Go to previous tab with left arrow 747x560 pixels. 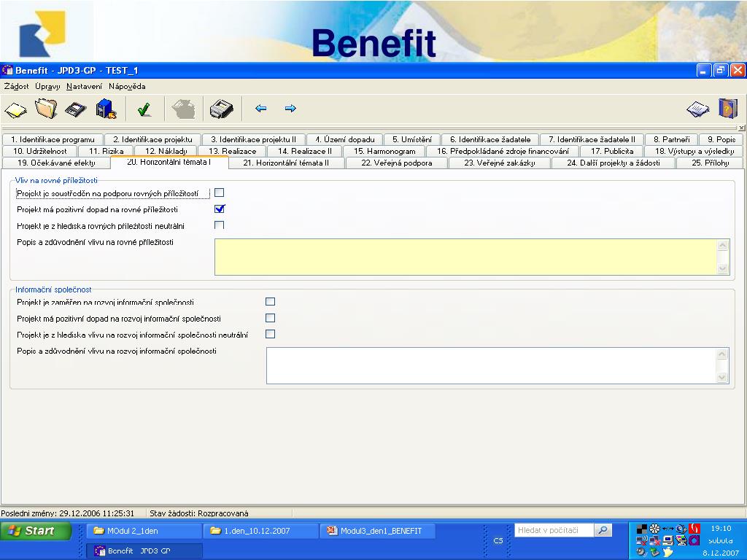260,109
